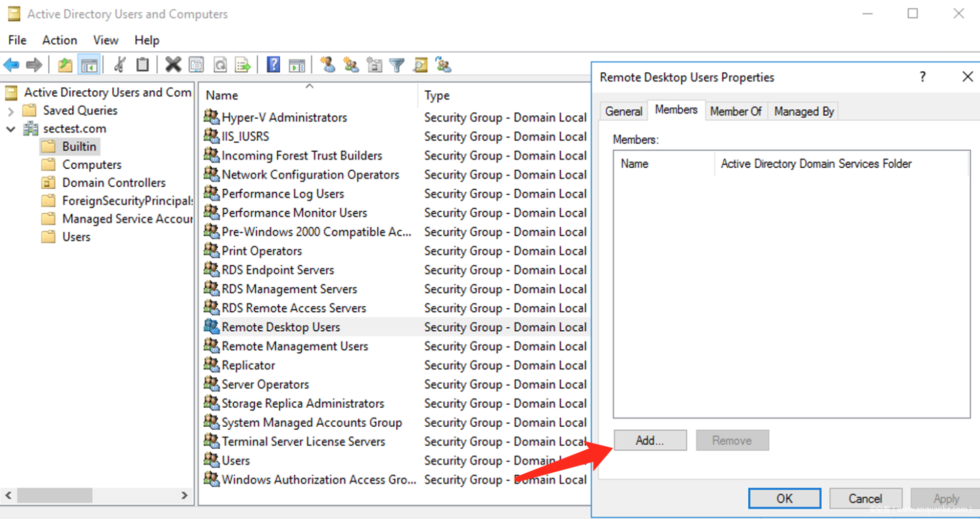Expand the Saved Queries tree node
This screenshot has width=980, height=519.
pos(11,111)
